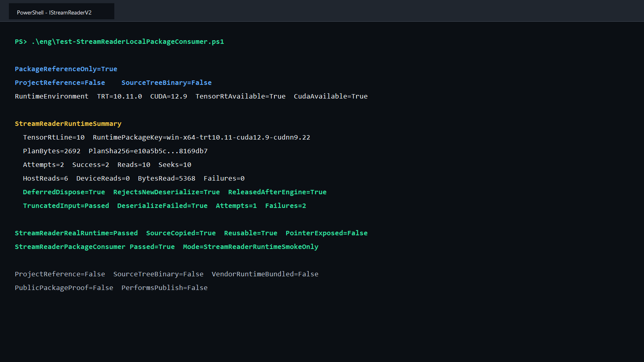Click the BytesRead=5368 text
Screen dimensions: 644x362
point(167,178)
